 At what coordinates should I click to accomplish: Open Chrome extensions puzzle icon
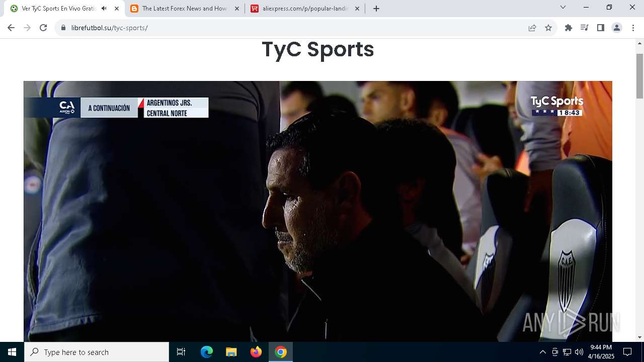click(569, 28)
